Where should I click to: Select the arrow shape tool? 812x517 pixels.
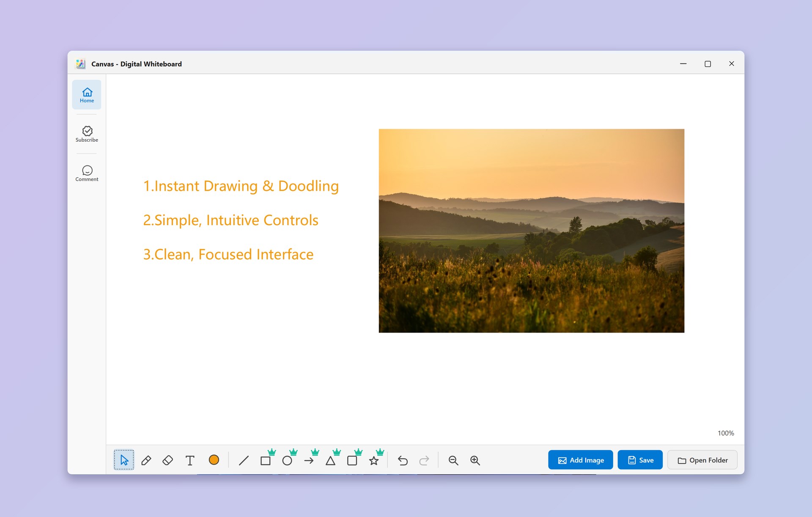[x=309, y=460]
